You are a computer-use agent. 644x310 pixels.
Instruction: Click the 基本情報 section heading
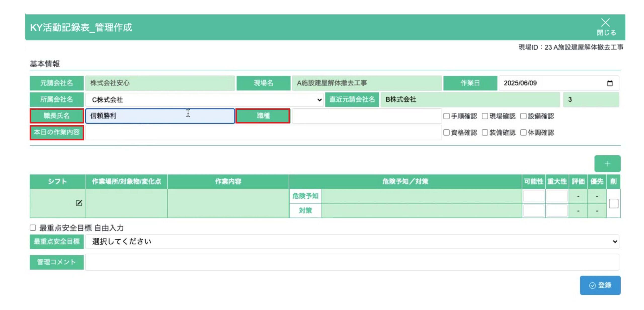click(45, 64)
